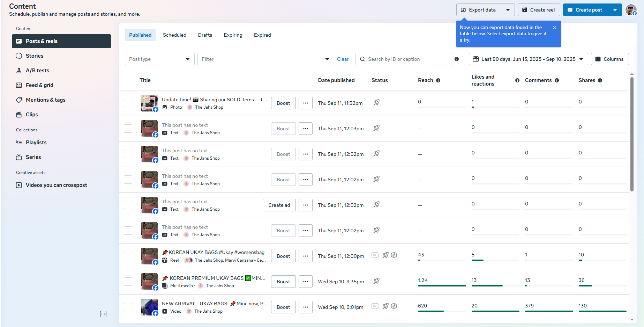This screenshot has height=327, width=644.
Task: Open more options for the Update time! post
Action: (306, 103)
